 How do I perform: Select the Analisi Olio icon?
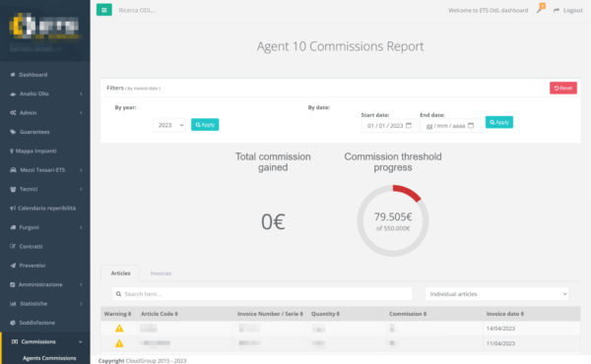tap(13, 93)
